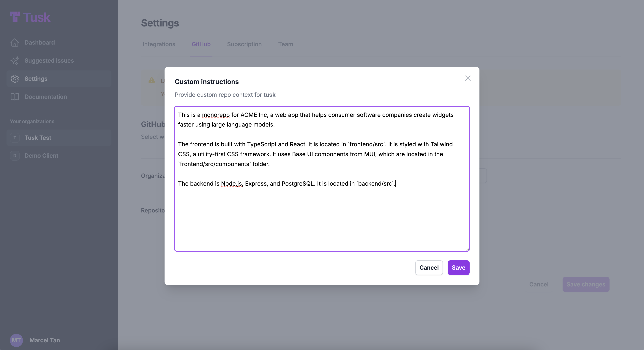Click the Tusk logo
This screenshot has width=644, height=350.
coord(30,17)
